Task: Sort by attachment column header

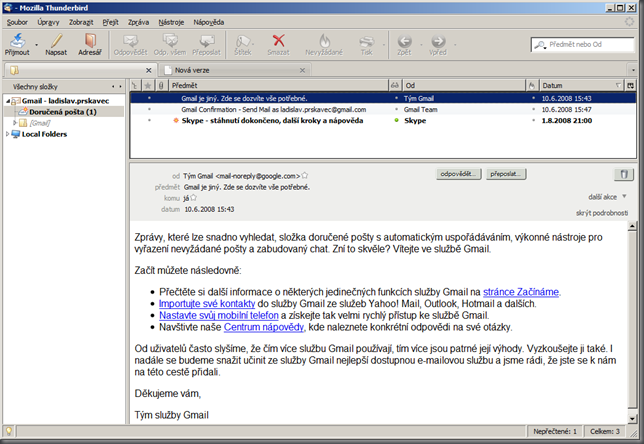Action: pyautogui.click(x=161, y=85)
